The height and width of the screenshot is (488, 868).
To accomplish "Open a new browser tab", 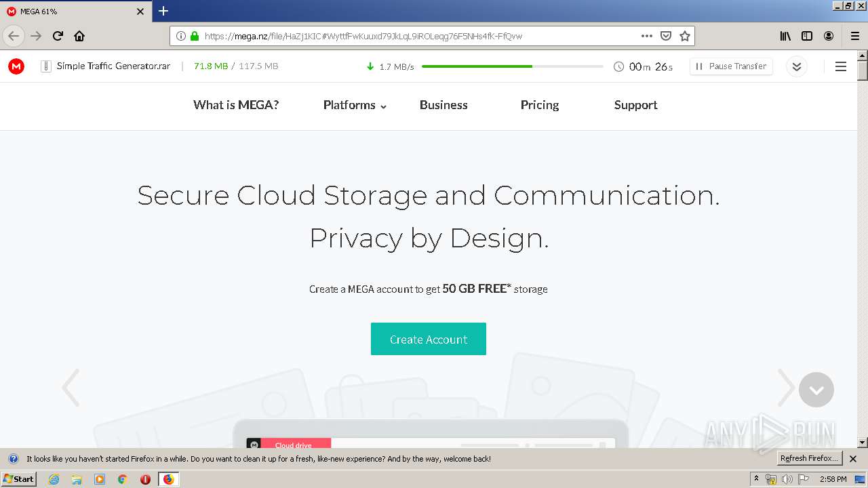I will pos(163,11).
